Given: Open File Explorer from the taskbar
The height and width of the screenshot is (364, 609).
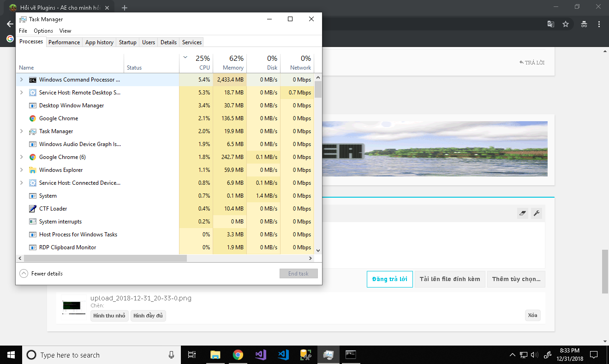Looking at the screenshot, I should [x=215, y=355].
